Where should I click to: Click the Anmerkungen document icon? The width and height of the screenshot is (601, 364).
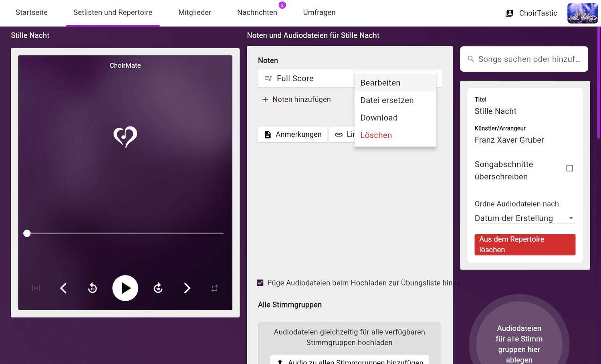(x=268, y=135)
